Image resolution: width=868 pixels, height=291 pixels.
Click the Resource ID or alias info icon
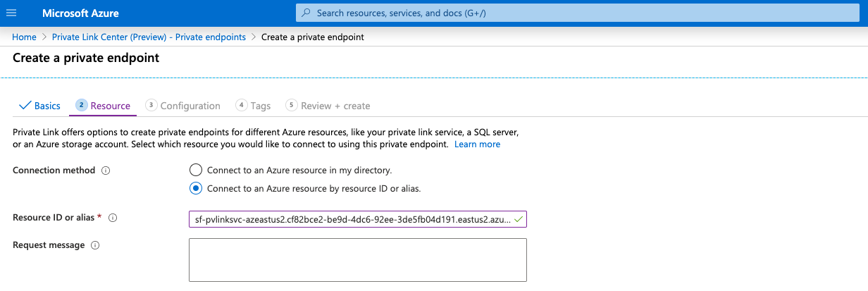point(113,218)
